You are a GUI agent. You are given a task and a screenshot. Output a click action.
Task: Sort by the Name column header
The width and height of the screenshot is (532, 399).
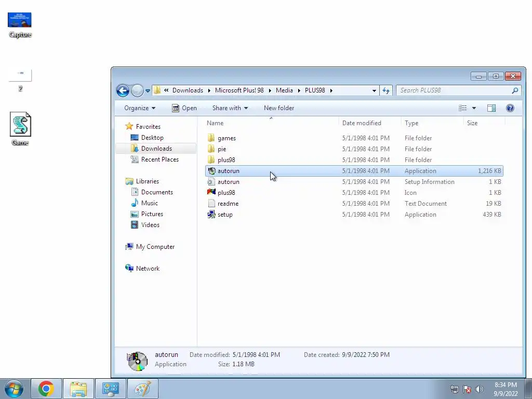[215, 123]
